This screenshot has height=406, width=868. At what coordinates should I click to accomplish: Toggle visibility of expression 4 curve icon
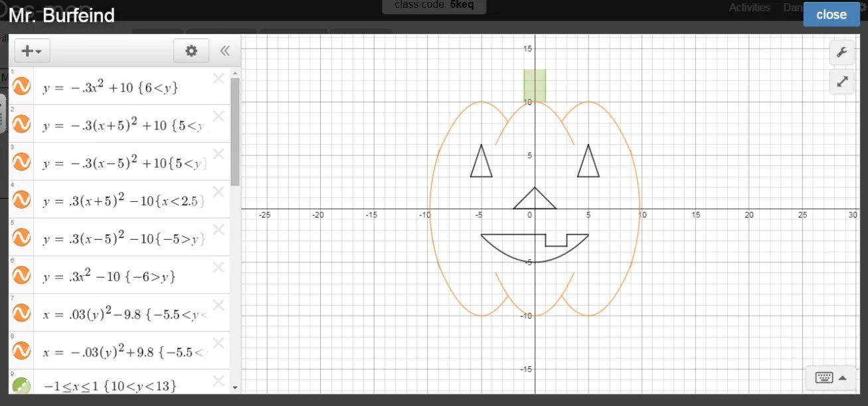21,199
